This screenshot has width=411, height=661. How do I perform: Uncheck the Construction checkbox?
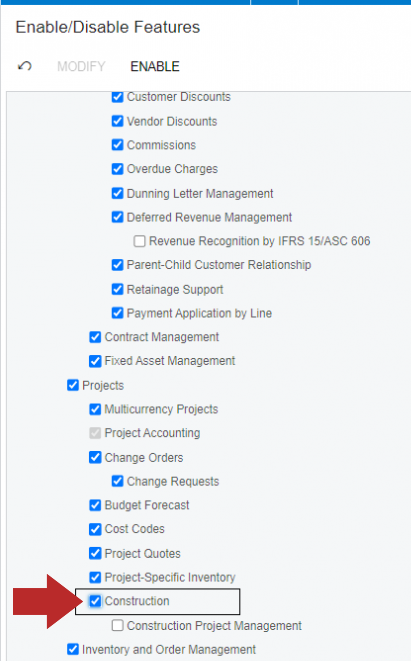(95, 601)
